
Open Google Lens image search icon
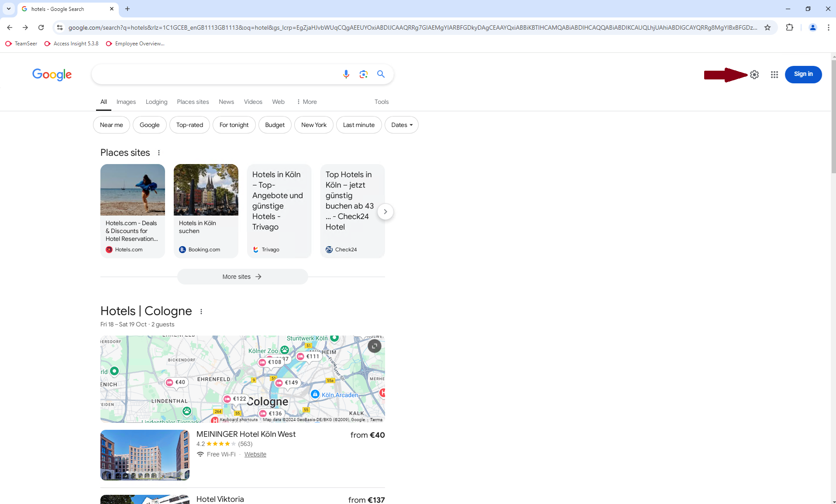[x=363, y=74]
